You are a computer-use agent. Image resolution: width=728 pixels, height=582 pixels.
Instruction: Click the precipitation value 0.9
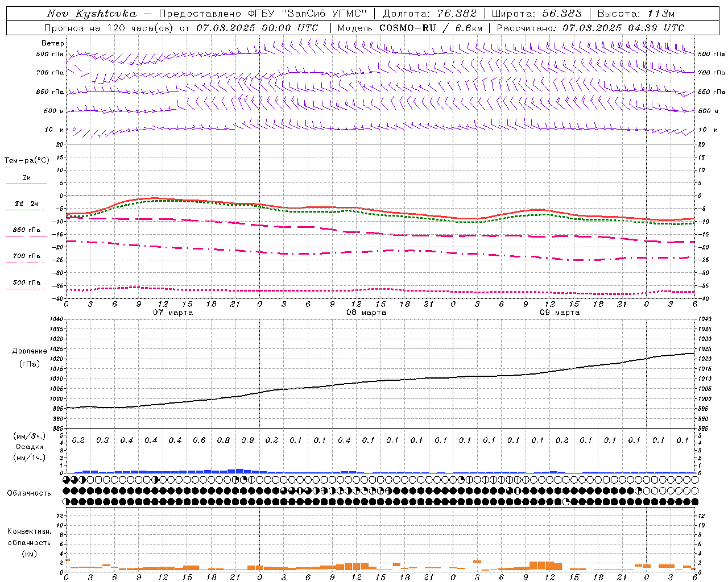click(247, 440)
